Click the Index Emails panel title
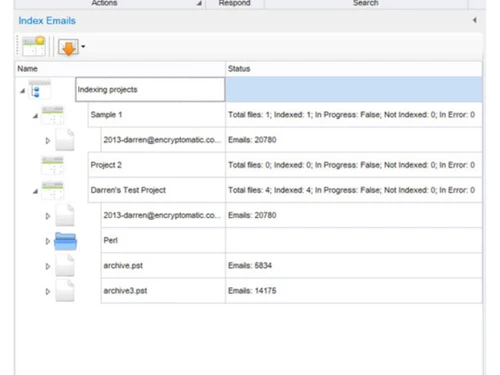The image size is (500, 375). click(x=47, y=21)
